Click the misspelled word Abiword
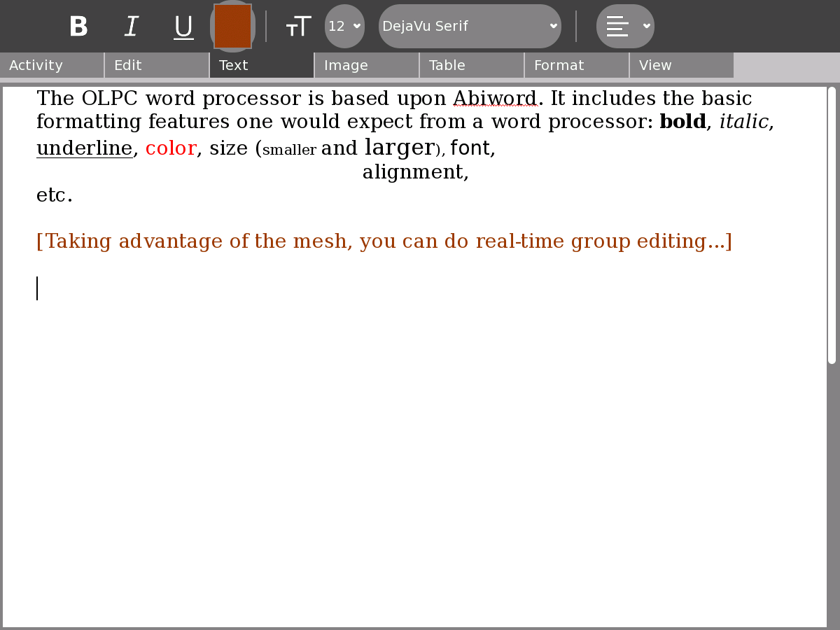 point(495,99)
